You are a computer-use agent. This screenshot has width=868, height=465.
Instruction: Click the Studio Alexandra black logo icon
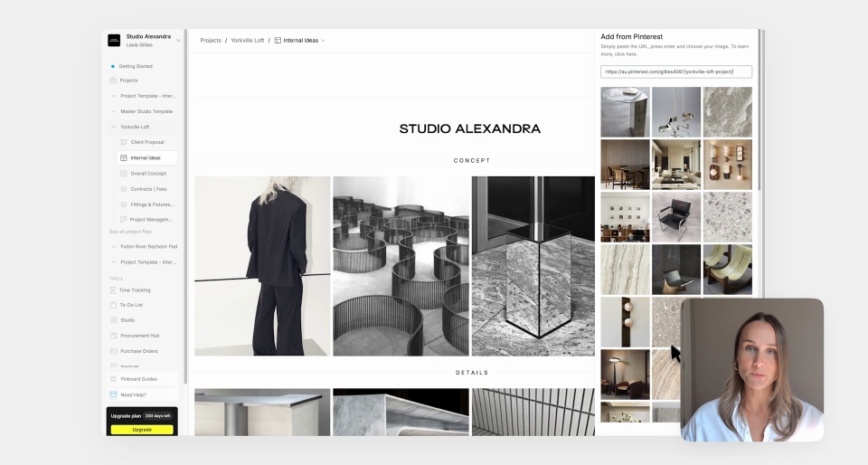coord(114,41)
